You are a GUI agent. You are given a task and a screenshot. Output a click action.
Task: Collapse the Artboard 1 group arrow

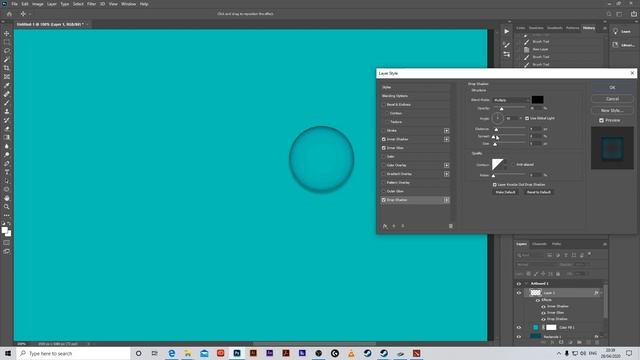pyautogui.click(x=526, y=283)
